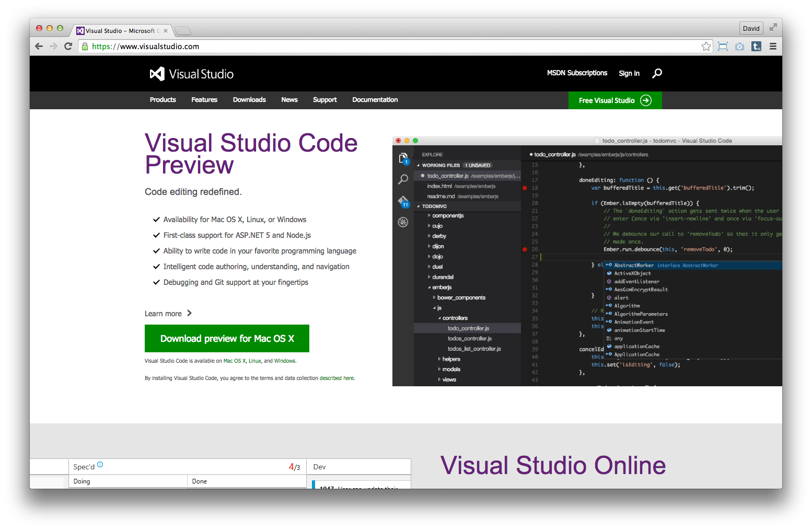Open the News menu item
812x530 pixels.
(x=289, y=100)
